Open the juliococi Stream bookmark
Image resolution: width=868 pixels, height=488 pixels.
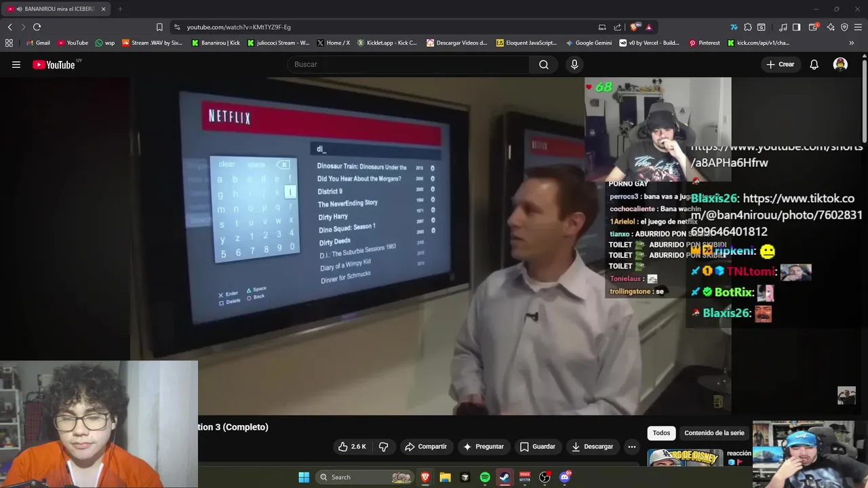pyautogui.click(x=278, y=43)
